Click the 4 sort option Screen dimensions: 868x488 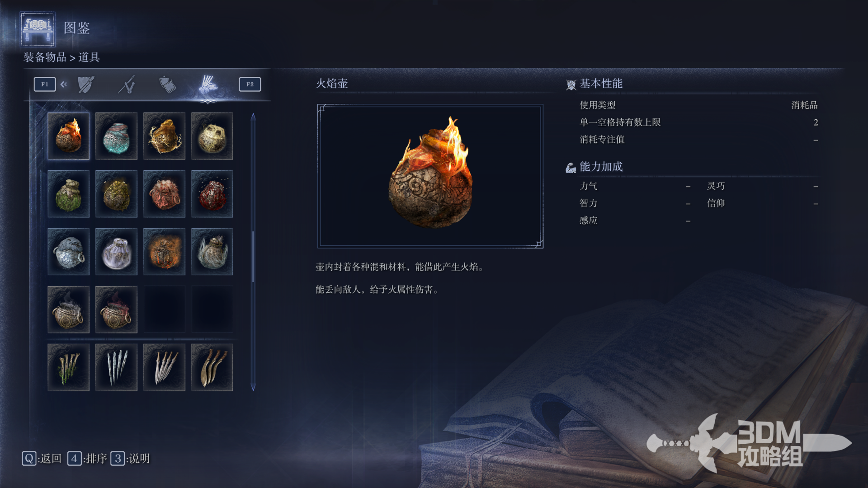point(87,459)
